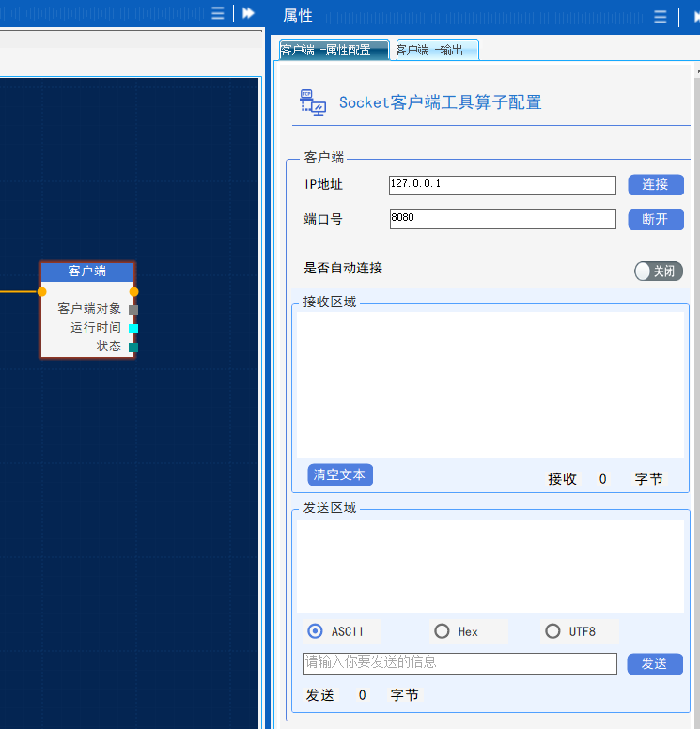700x729 pixels.
Task: Click inside the 接收区域 receive text area
Action: [x=490, y=384]
